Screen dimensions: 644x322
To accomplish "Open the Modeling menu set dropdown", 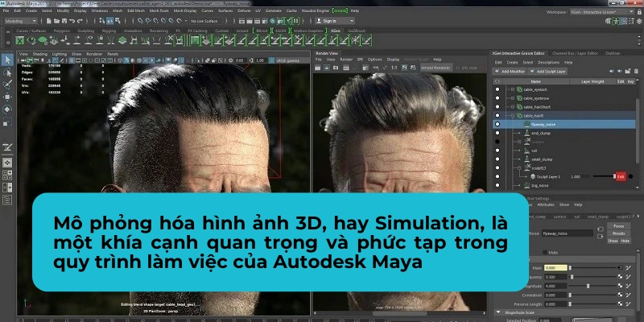I will point(20,21).
